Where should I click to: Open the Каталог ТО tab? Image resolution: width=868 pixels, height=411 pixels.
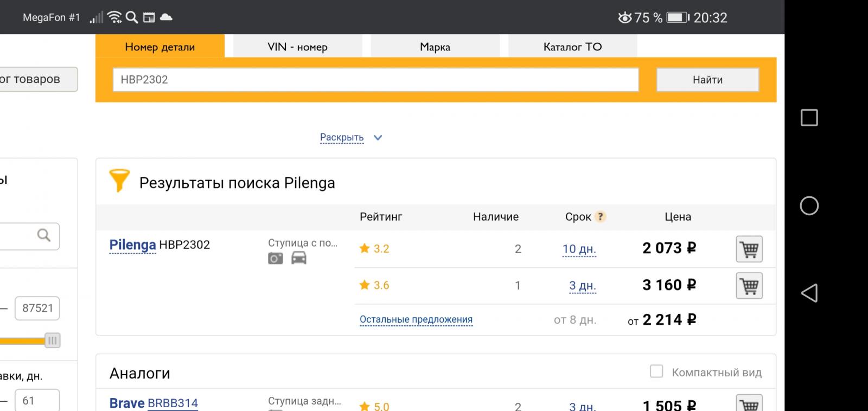(572, 47)
